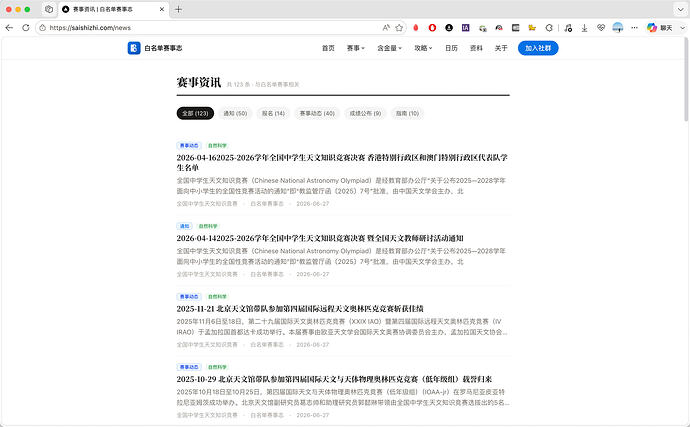Click the read aloud icon in address bar
The width and height of the screenshot is (690, 427).
click(x=386, y=28)
